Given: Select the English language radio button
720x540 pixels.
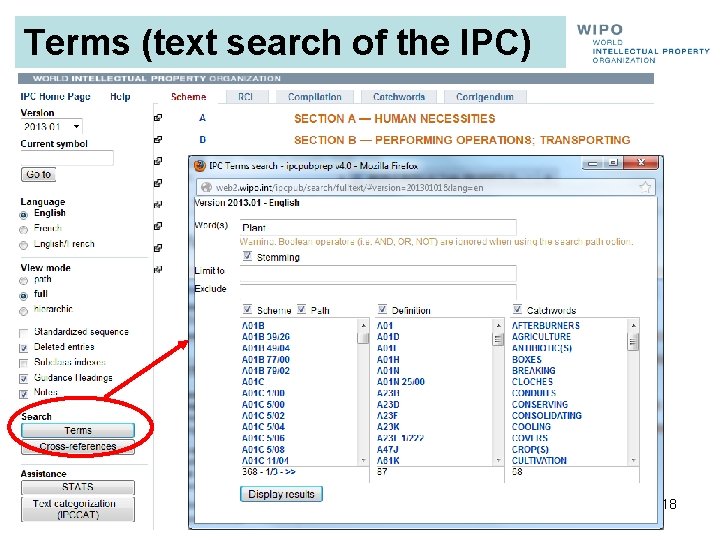Looking at the screenshot, I should coord(23,215).
